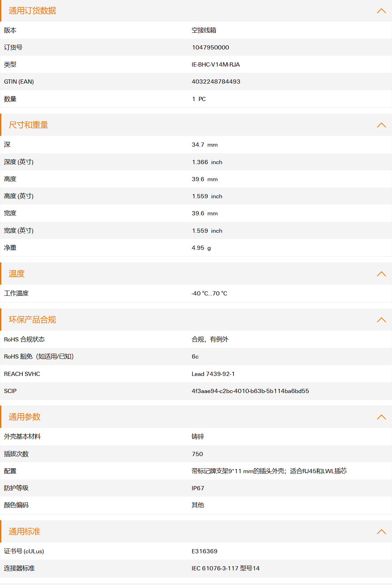Click housing material value 铸锌
The image size is (392, 585).
(x=198, y=437)
